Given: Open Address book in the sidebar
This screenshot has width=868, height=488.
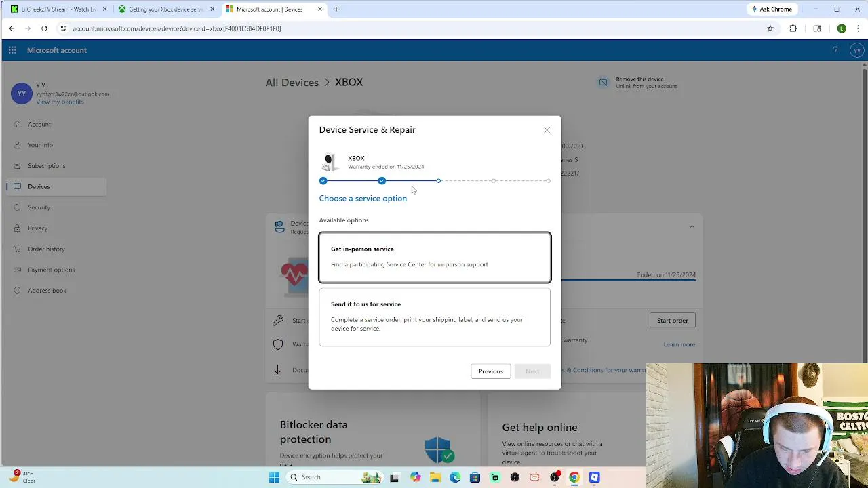Looking at the screenshot, I should coord(47,291).
